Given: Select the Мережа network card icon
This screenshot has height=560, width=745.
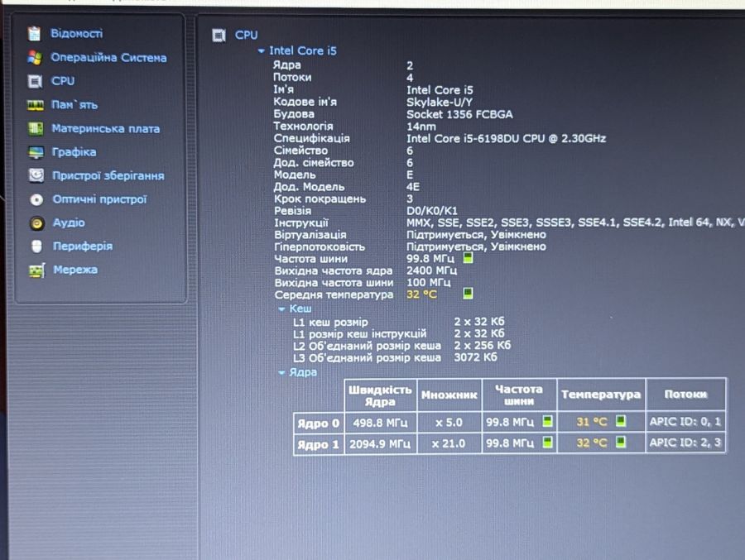Looking at the screenshot, I should pyautogui.click(x=36, y=270).
